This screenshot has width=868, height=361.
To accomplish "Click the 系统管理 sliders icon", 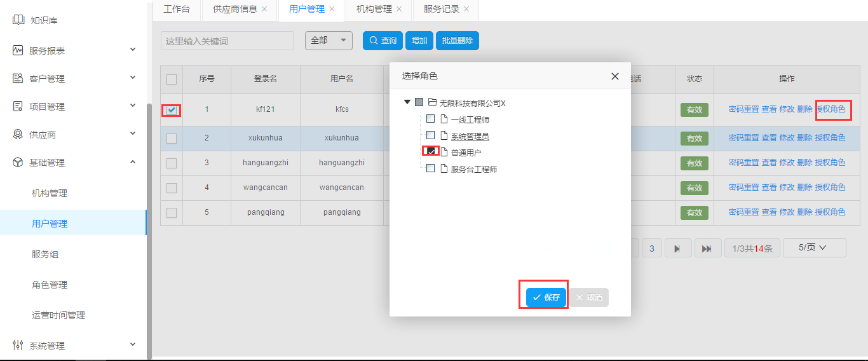I will (x=18, y=345).
